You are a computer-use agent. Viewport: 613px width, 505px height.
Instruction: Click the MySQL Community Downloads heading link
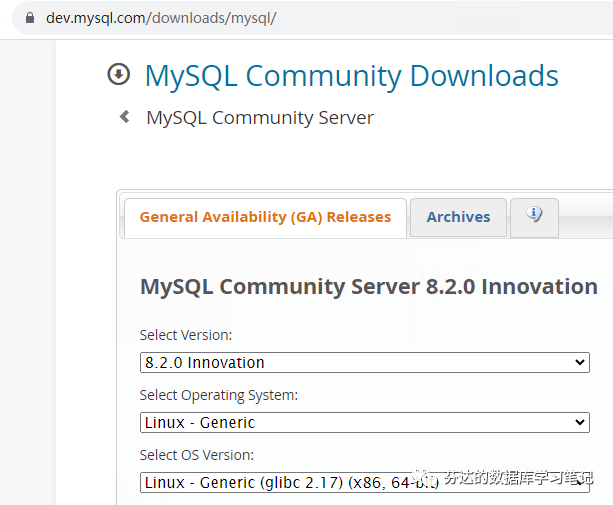[x=352, y=76]
